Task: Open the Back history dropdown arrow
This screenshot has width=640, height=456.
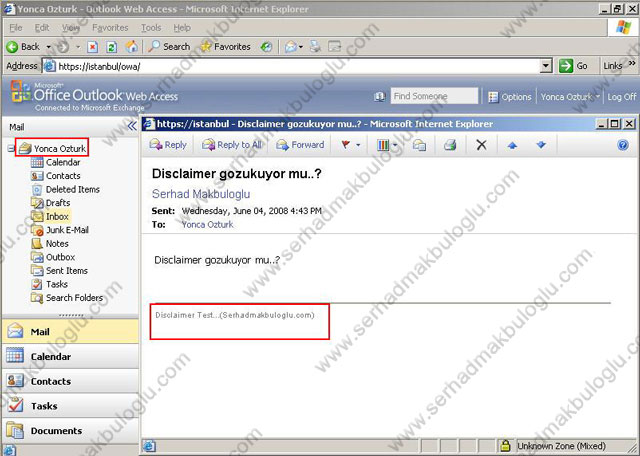Action: [x=48, y=47]
